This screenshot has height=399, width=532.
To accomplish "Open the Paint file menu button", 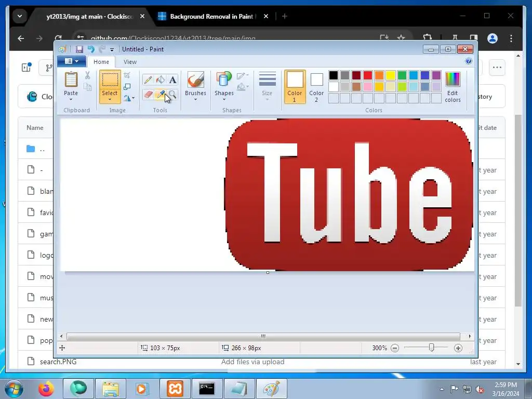I will (72, 61).
